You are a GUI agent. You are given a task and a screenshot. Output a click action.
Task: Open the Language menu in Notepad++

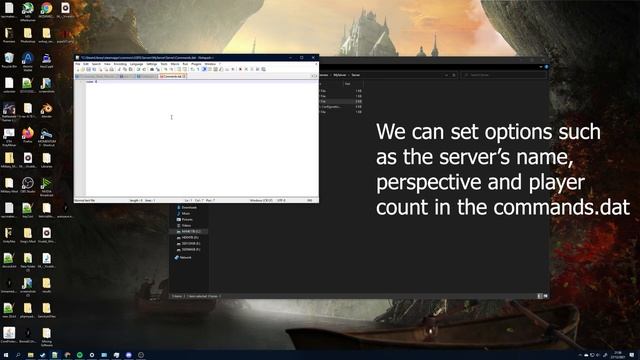pos(136,64)
